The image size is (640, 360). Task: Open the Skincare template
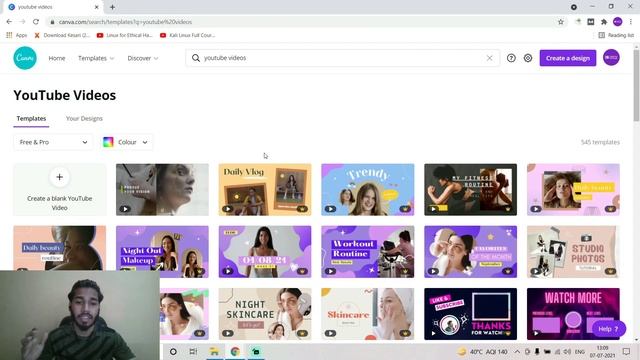pos(367,314)
